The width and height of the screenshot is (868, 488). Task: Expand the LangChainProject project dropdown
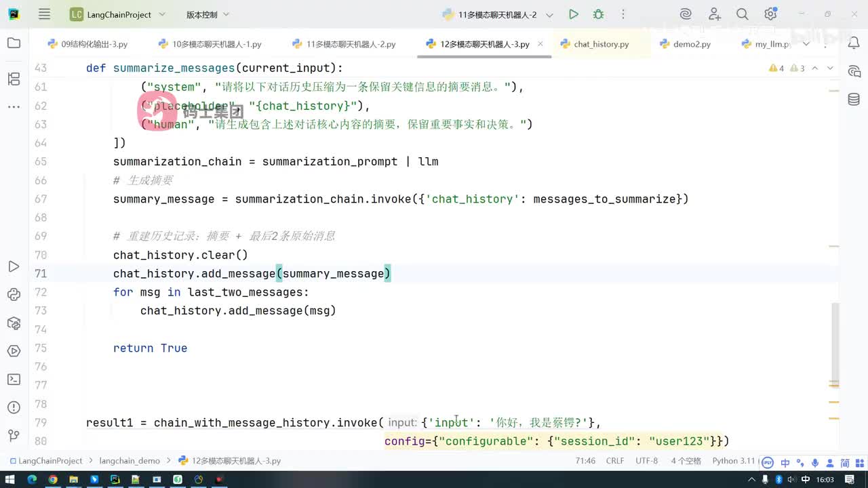tap(117, 14)
